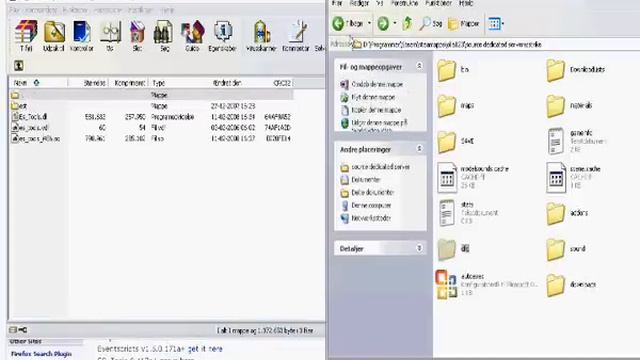Viewport: 640px width, 360px height.
Task: Open the Explorer Hjælp menu
Action: pos(466,3)
